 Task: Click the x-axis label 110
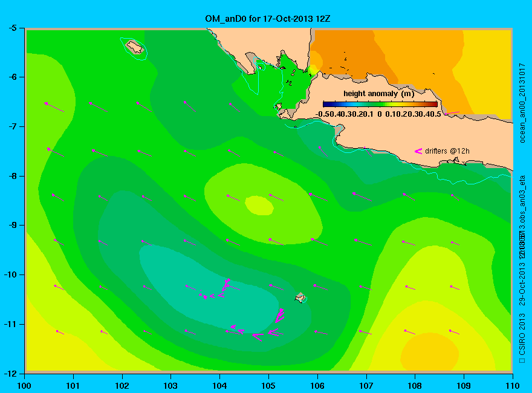[x=512, y=386]
